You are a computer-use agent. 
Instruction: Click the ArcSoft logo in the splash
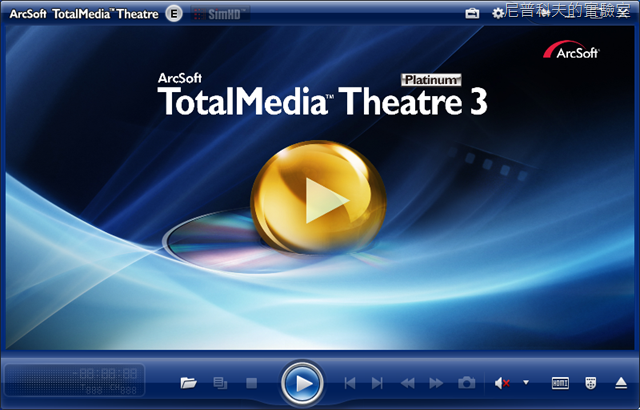click(571, 50)
